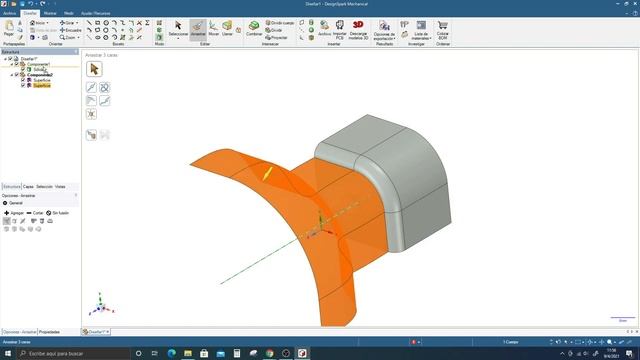
Task: Toggle visibility checkbox of Componente2
Action: click(17, 75)
